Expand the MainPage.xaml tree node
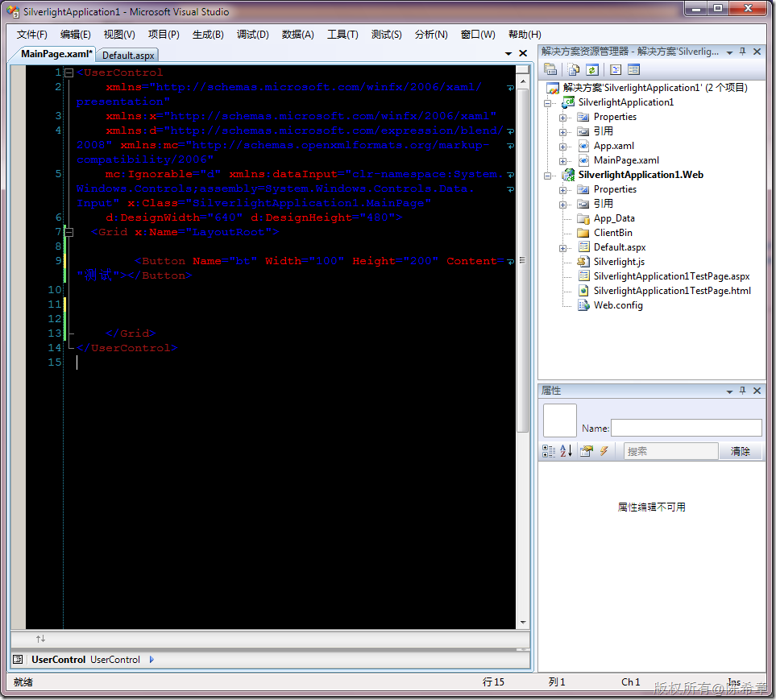776x700 pixels. (562, 161)
